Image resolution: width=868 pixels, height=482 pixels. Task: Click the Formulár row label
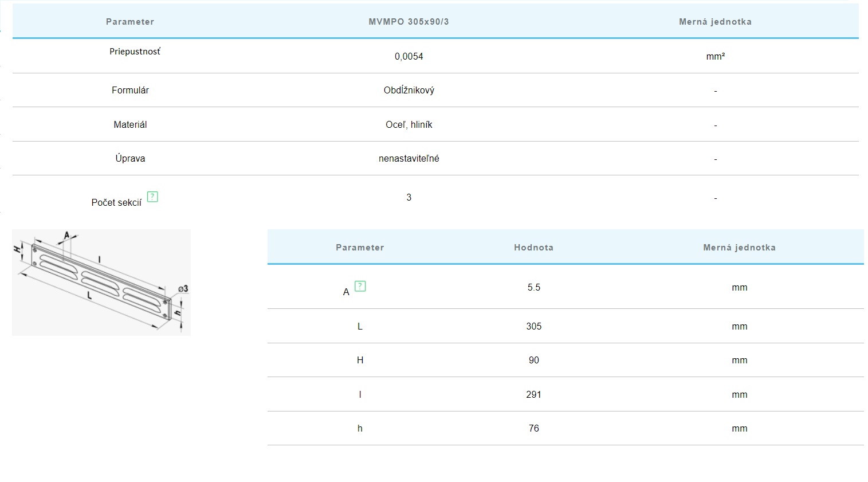[x=130, y=90]
